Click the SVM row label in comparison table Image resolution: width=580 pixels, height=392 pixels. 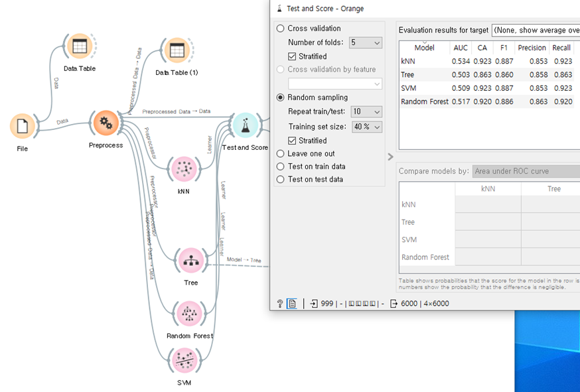tap(409, 239)
